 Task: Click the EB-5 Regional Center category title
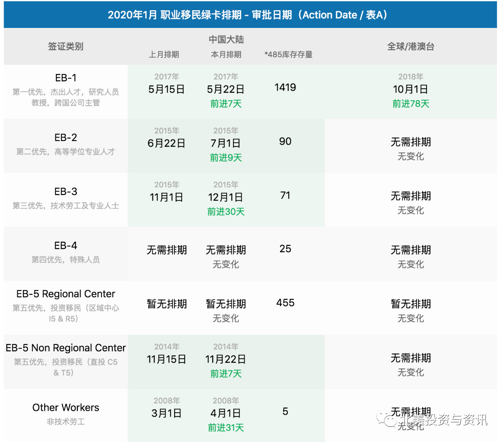(66, 294)
